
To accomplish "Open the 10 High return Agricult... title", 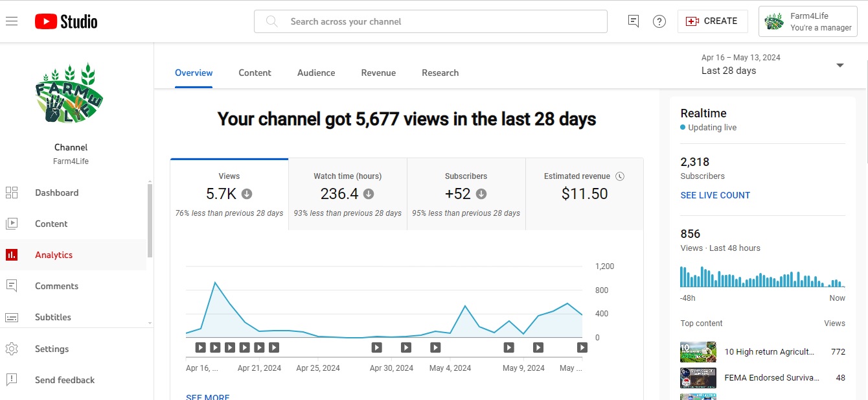I will (770, 351).
